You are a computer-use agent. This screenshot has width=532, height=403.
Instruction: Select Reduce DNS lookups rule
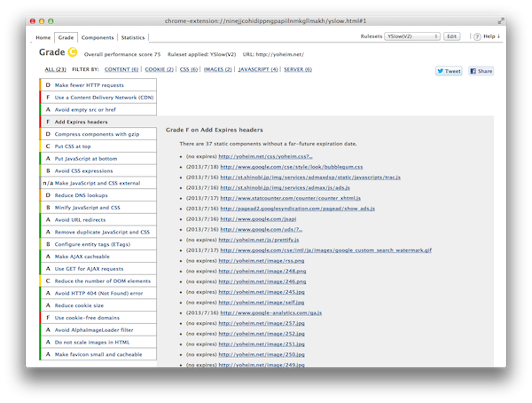click(x=98, y=195)
